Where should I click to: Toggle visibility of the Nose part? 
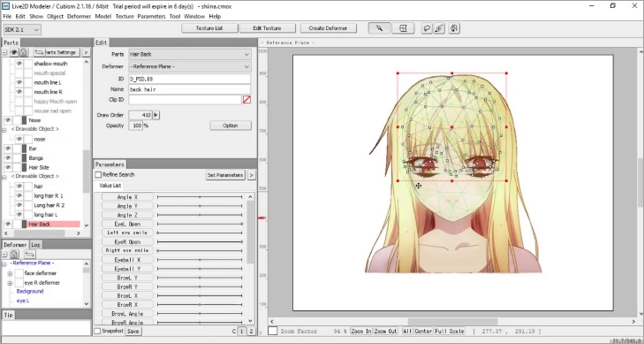point(7,120)
